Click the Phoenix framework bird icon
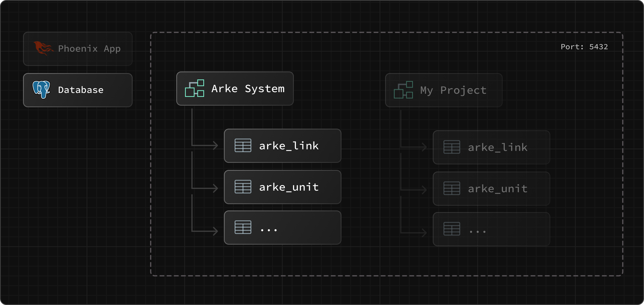The image size is (644, 305). [x=43, y=48]
